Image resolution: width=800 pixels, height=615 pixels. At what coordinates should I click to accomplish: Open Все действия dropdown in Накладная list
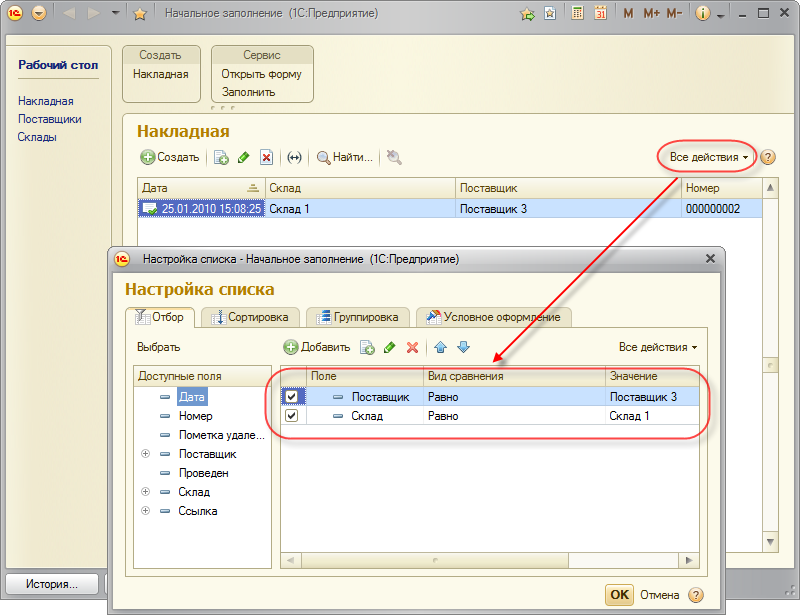pos(709,157)
